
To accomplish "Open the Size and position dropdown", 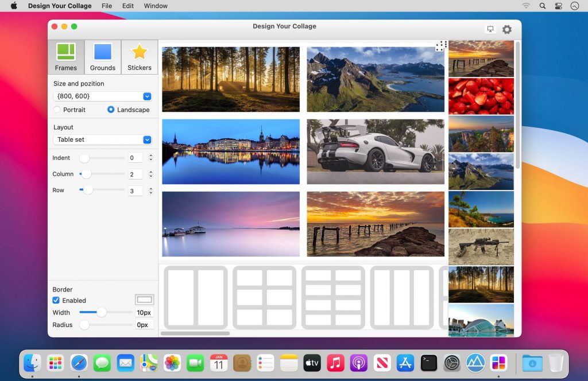I will click(148, 96).
